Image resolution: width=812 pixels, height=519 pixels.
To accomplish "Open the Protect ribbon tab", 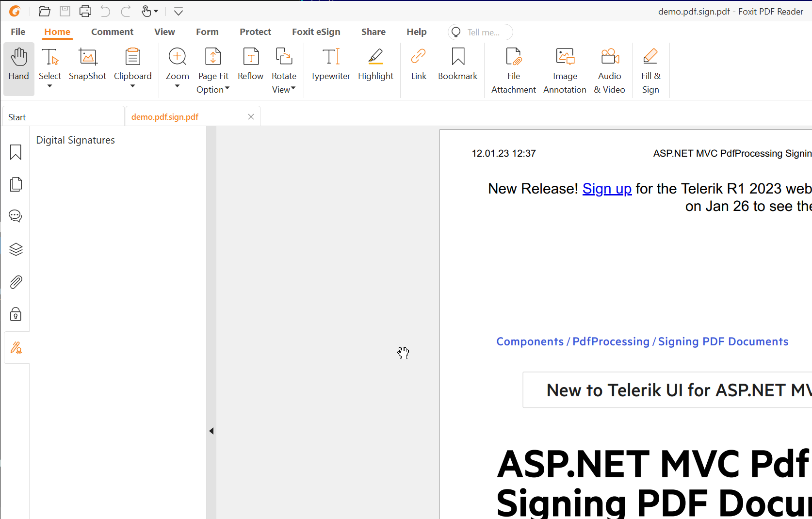I will pyautogui.click(x=255, y=32).
